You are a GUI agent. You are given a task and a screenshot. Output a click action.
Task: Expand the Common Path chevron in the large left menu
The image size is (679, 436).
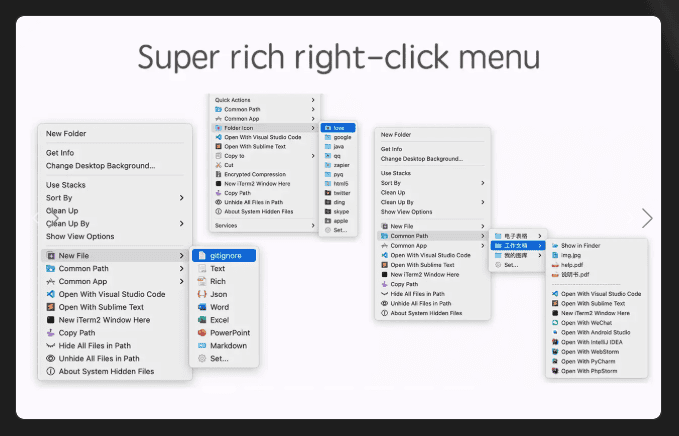pos(181,268)
